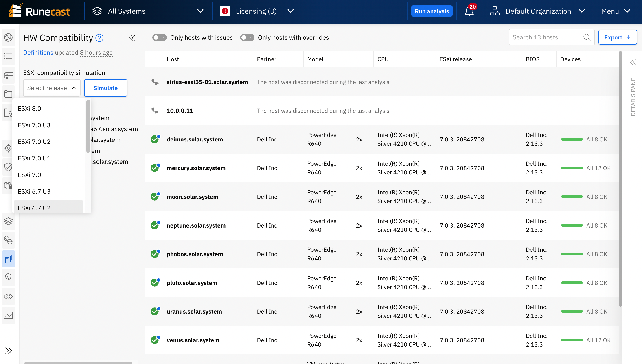
Task: Click the HW Compatibility help question icon
Action: 99,38
